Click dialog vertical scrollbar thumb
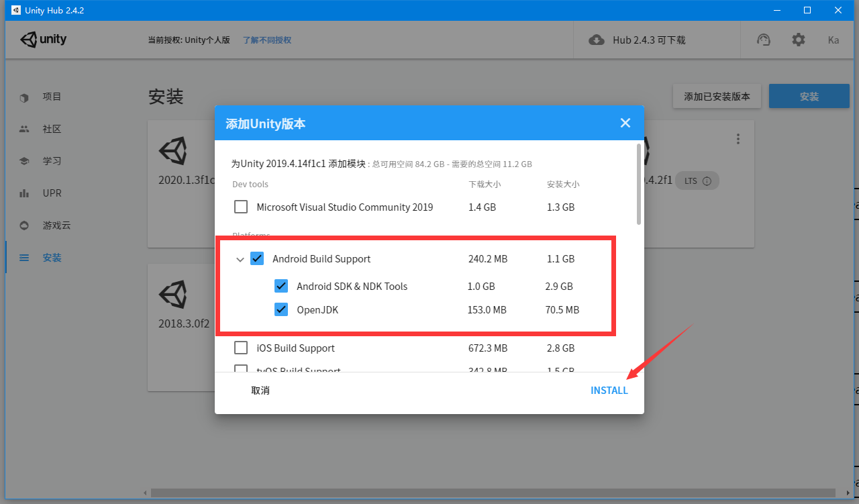The width and height of the screenshot is (859, 504). 639,184
